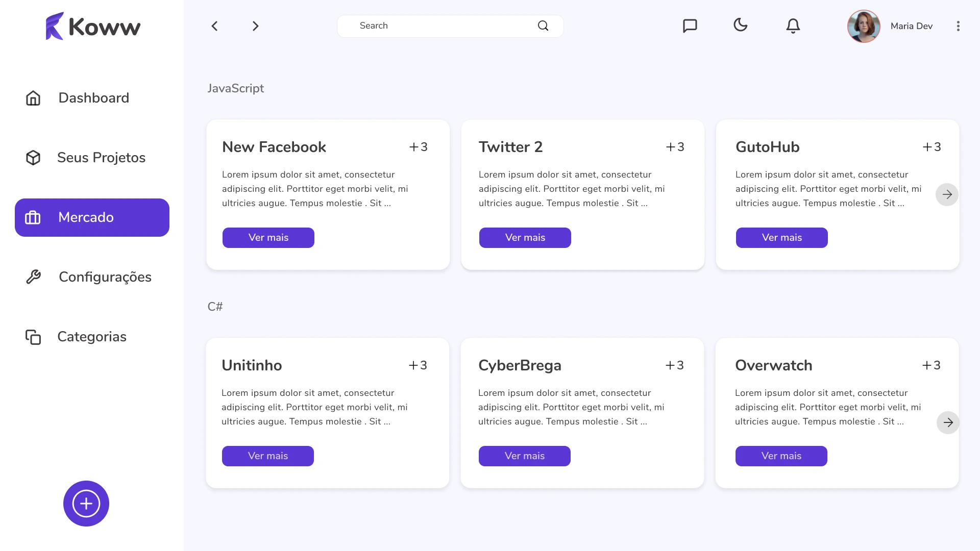Open Maria Dev profile avatar
Viewport: 980px width, 551px height.
click(x=864, y=26)
